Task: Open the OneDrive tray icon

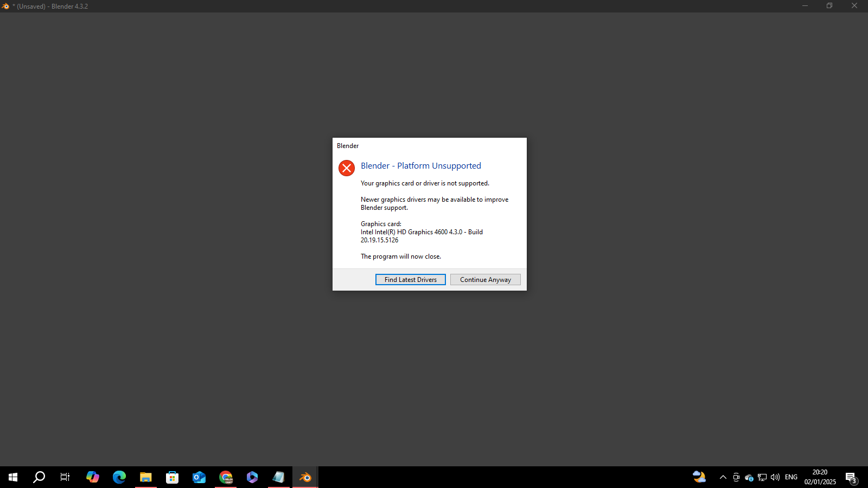Action: coord(749,478)
